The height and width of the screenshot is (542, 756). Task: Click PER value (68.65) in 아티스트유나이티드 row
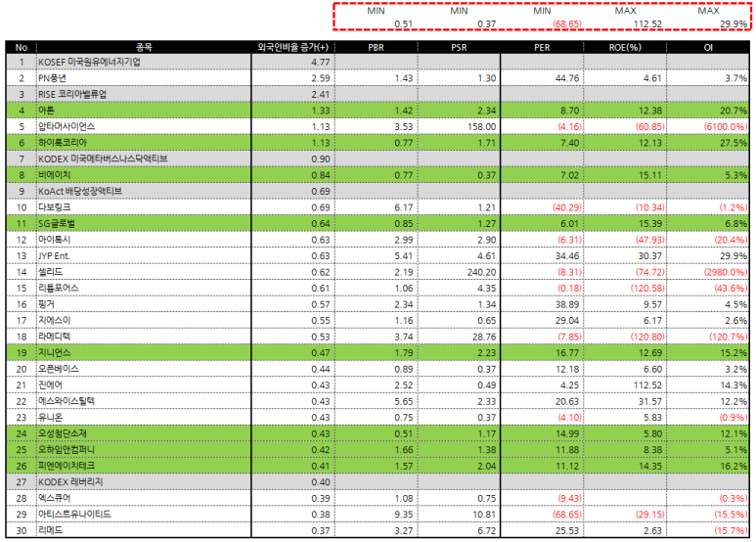[x=567, y=515]
